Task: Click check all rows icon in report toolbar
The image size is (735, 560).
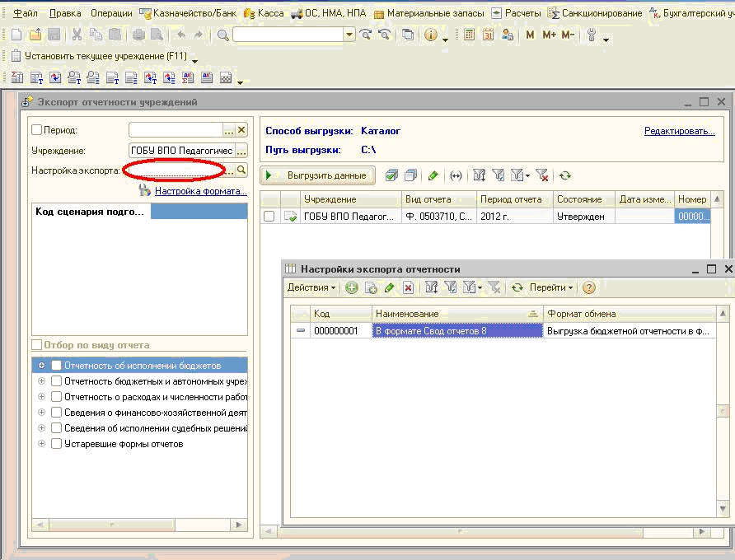Action: coord(391,175)
